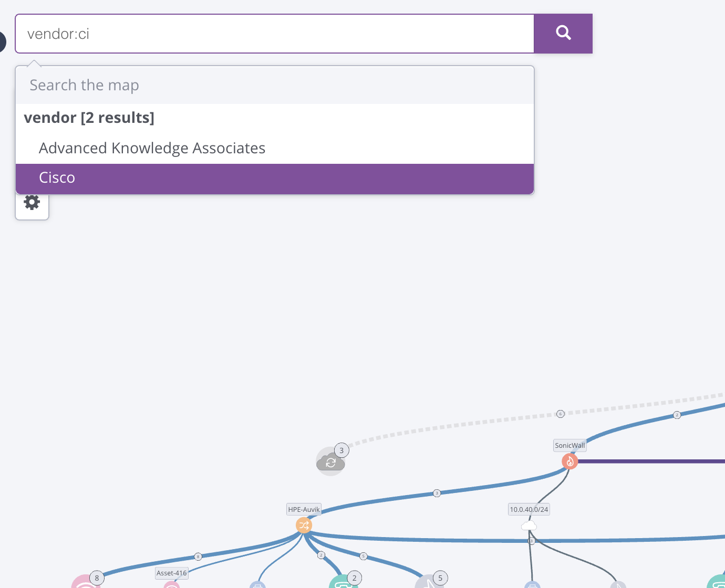The image size is (725, 588).
Task: Click the white cloud under 10.0.40.0/24
Action: 529,526
